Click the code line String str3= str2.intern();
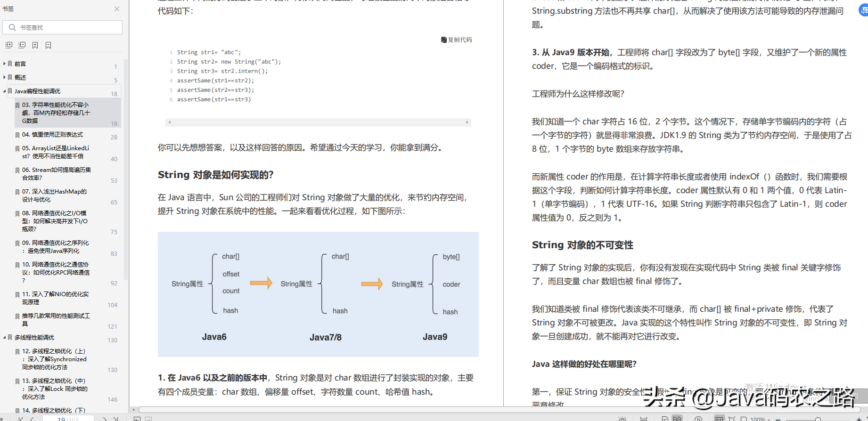 coord(222,71)
